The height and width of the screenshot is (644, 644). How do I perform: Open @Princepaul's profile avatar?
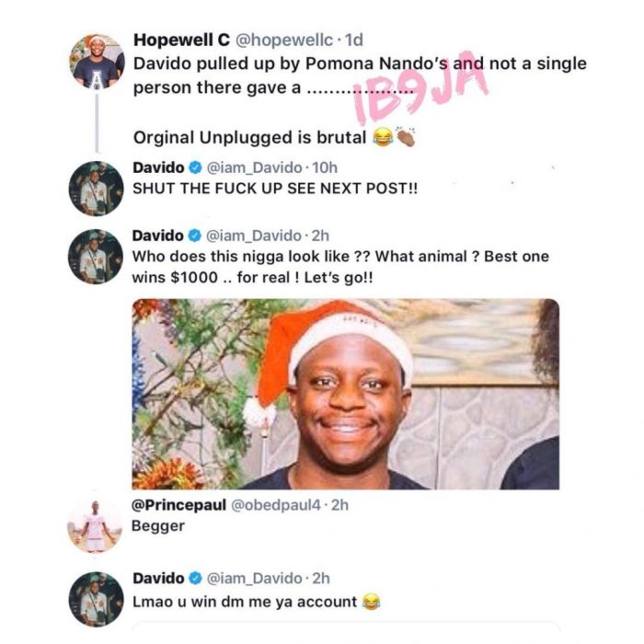click(x=95, y=526)
